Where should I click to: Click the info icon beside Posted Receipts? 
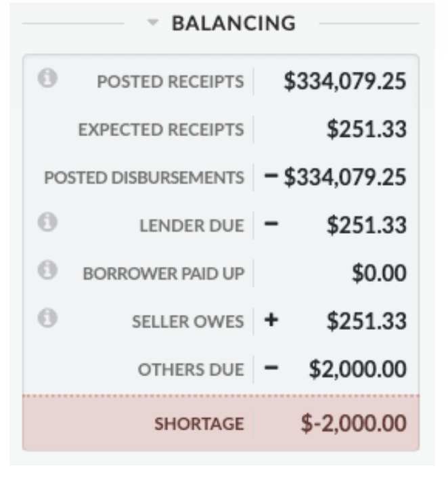[46, 79]
